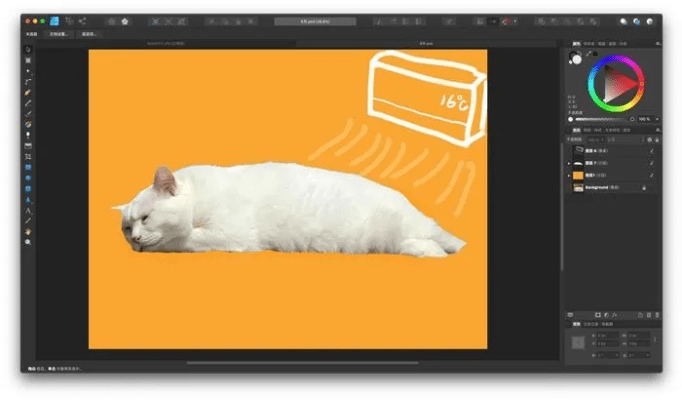This screenshot has width=682, height=400.
Task: Click the rightmost round icon in top toolbar
Action: [650, 21]
